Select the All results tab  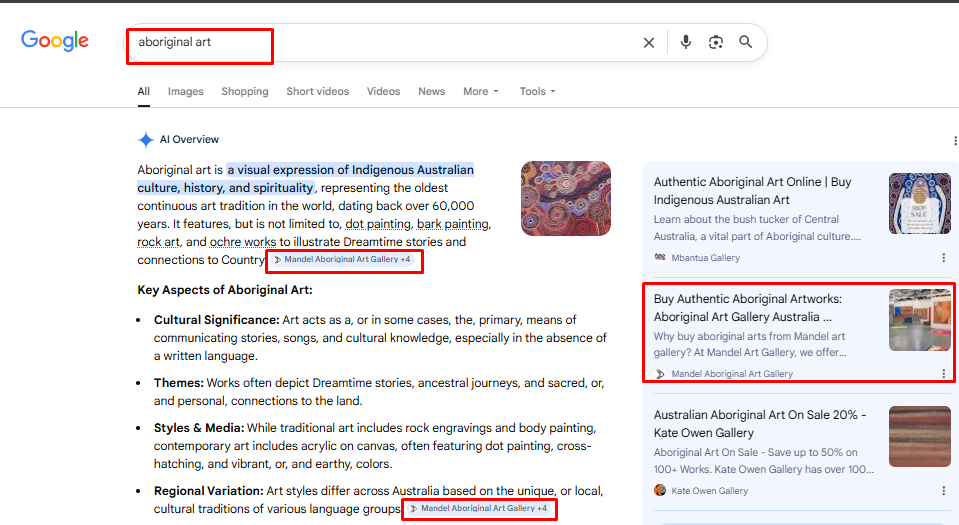pyautogui.click(x=144, y=91)
